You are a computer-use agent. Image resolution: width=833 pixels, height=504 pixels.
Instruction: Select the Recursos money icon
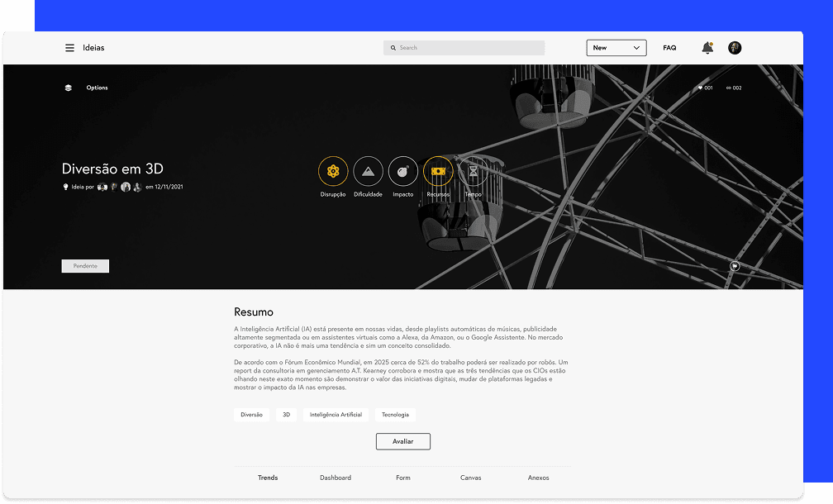(x=438, y=171)
